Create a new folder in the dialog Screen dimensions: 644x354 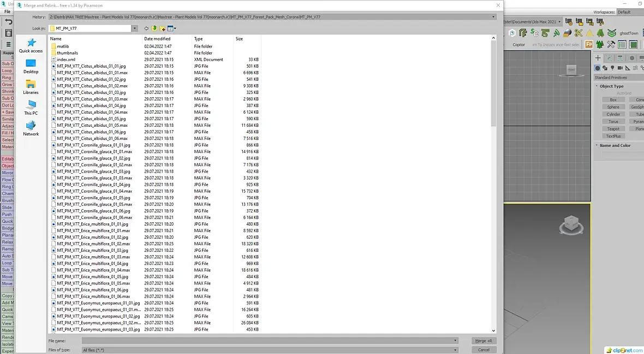[x=162, y=28]
